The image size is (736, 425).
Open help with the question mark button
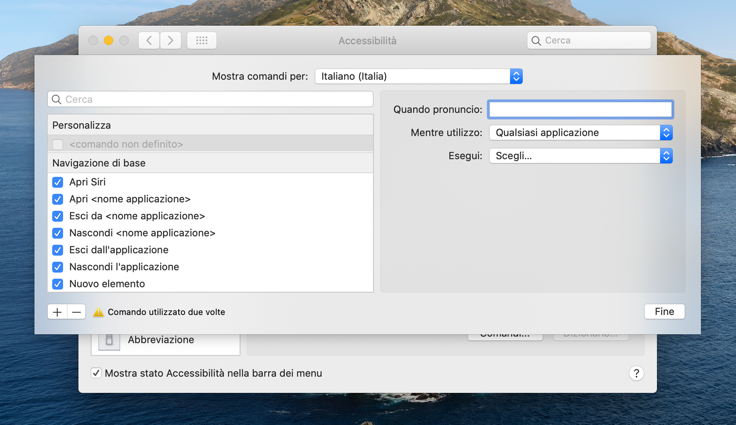(x=636, y=373)
